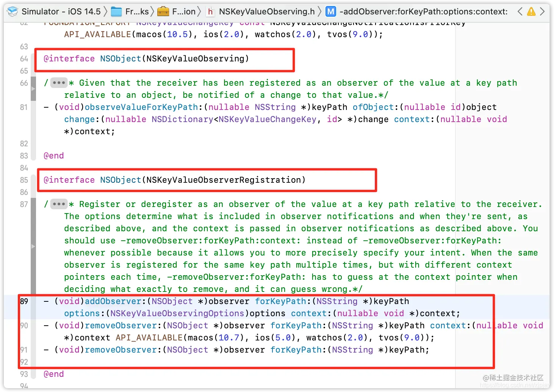Expand folded comment ellipsis on line 87
Screen dimensions: 554x392
[59, 204]
